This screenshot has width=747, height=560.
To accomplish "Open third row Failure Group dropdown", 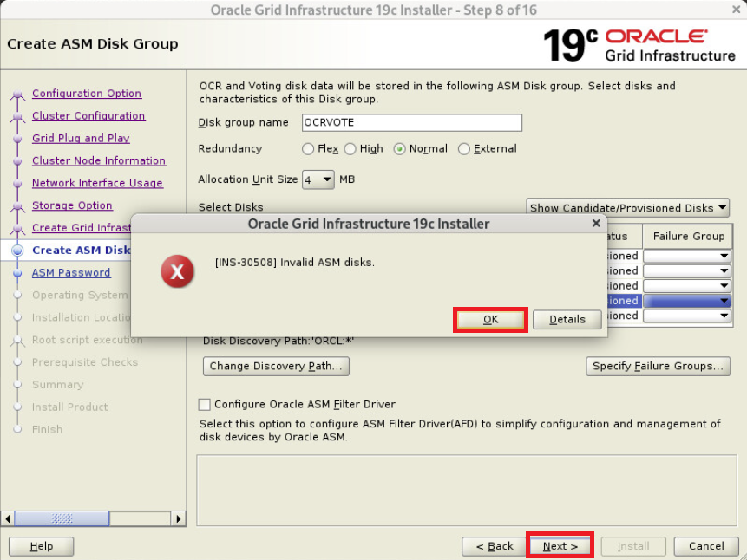I will [687, 286].
